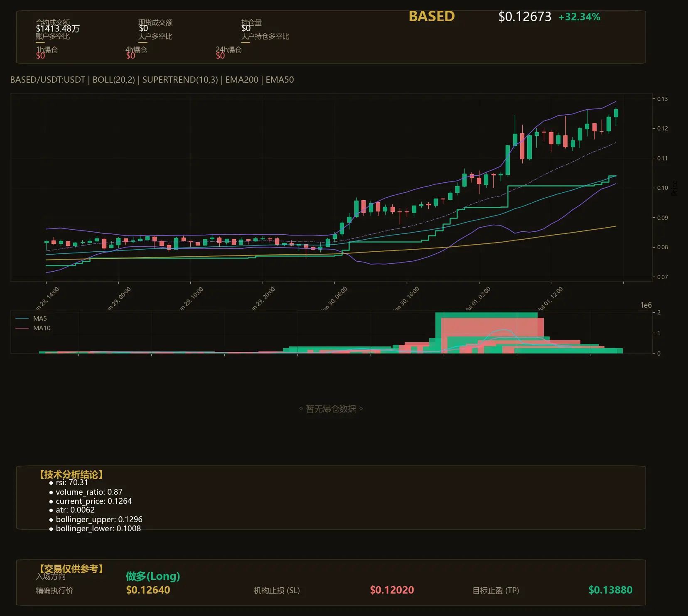Click the 账户多空比 label
The width and height of the screenshot is (688, 616).
[53, 37]
